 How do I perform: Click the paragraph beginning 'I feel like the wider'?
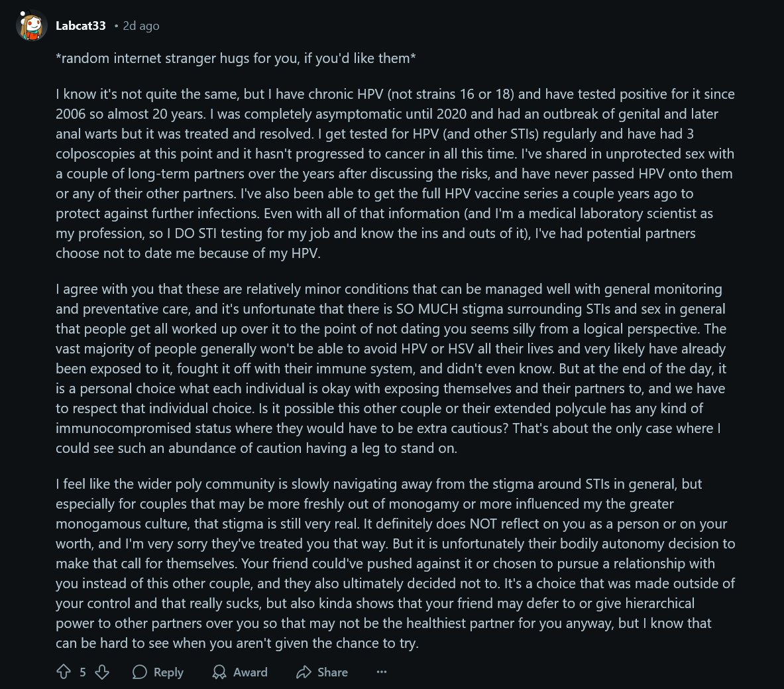pyautogui.click(x=395, y=564)
